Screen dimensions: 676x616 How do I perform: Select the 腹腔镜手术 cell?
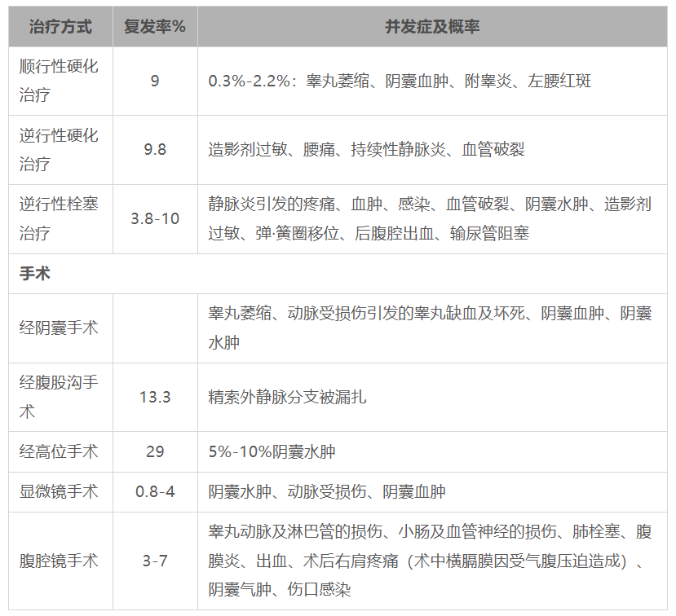61,561
